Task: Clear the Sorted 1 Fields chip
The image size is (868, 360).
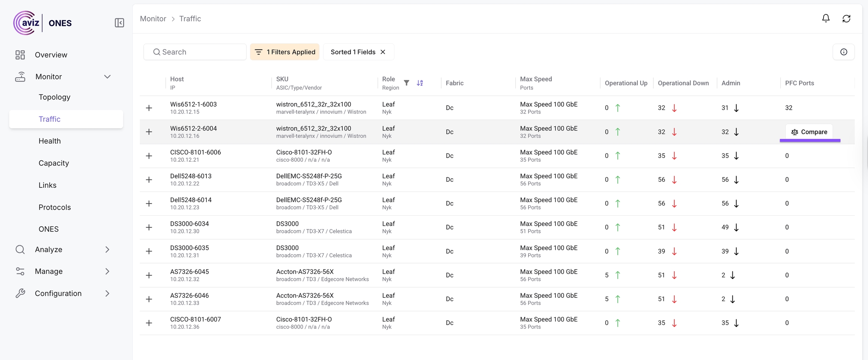Action: coord(383,52)
